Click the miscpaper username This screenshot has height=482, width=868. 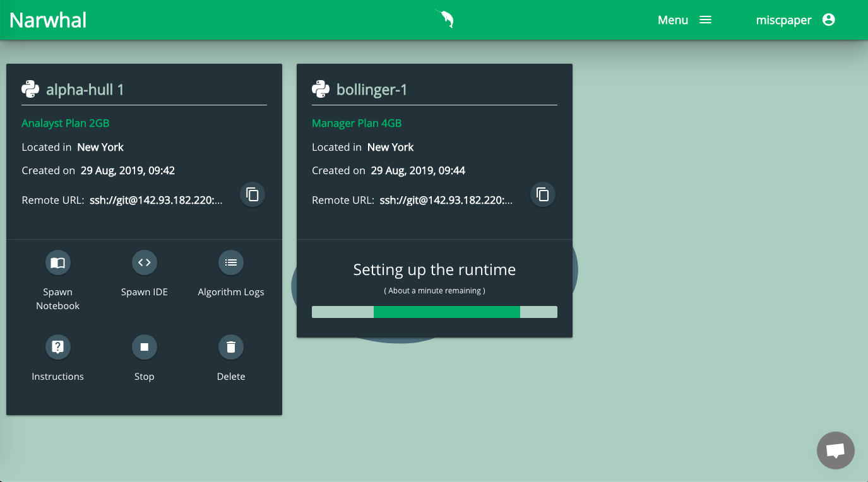pos(783,20)
